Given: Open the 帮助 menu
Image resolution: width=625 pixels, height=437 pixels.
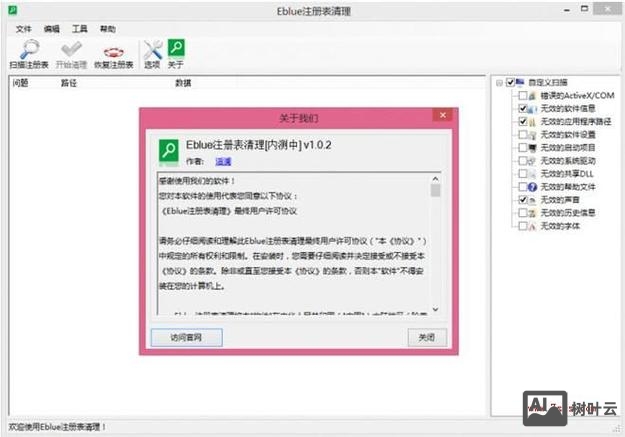Looking at the screenshot, I should (108, 29).
